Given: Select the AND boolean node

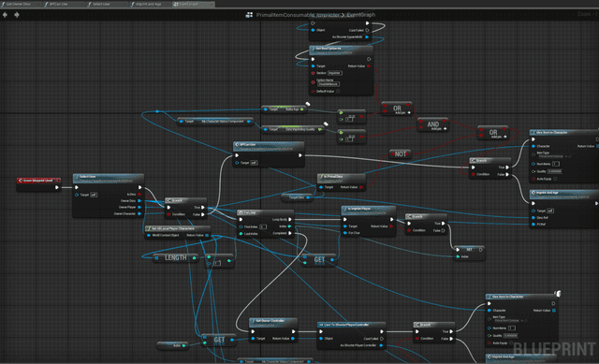Looking at the screenshot, I should [x=432, y=124].
